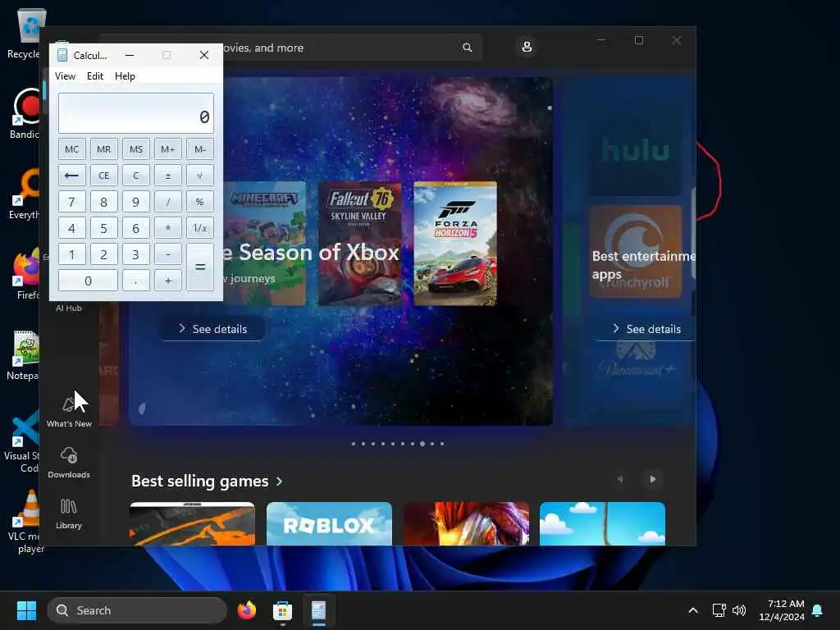Open the Windows Start menu
The height and width of the screenshot is (630, 840).
pos(26,610)
